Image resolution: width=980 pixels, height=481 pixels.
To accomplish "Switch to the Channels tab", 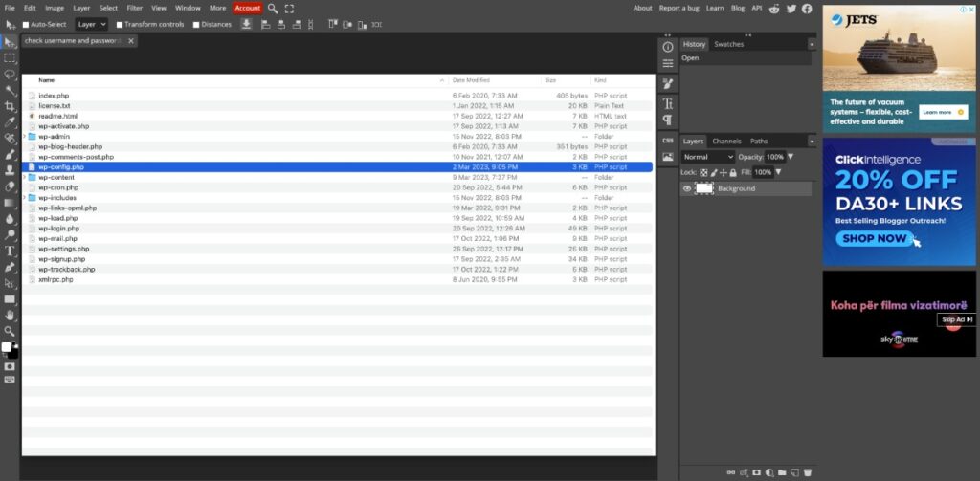I will pos(726,142).
